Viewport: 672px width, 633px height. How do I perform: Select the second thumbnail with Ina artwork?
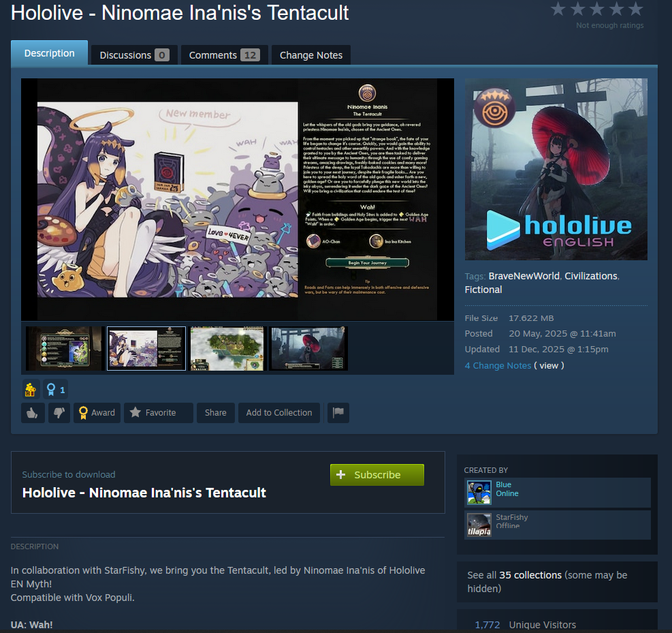pyautogui.click(x=146, y=348)
